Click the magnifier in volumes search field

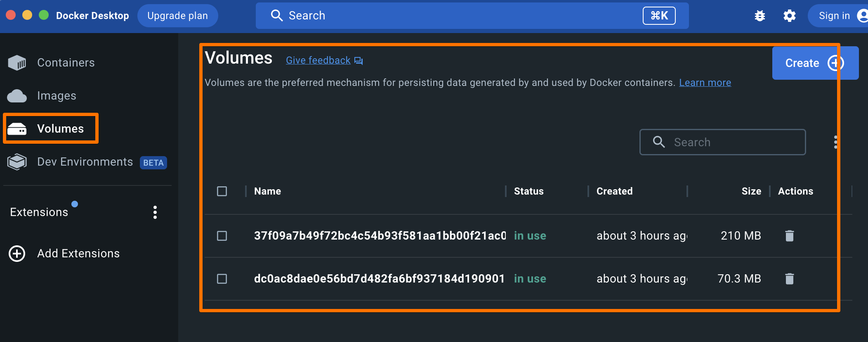[659, 142]
